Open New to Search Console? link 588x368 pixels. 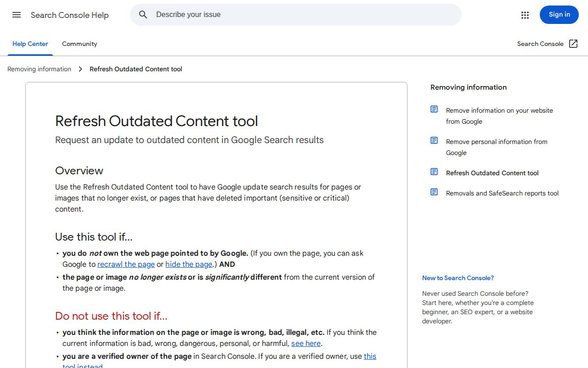click(458, 278)
